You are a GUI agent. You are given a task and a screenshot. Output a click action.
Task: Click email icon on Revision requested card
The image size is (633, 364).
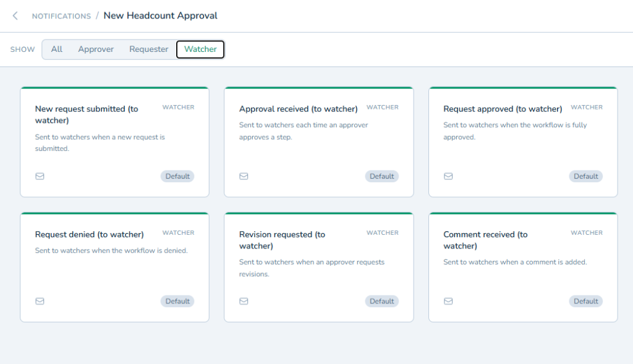(x=244, y=302)
